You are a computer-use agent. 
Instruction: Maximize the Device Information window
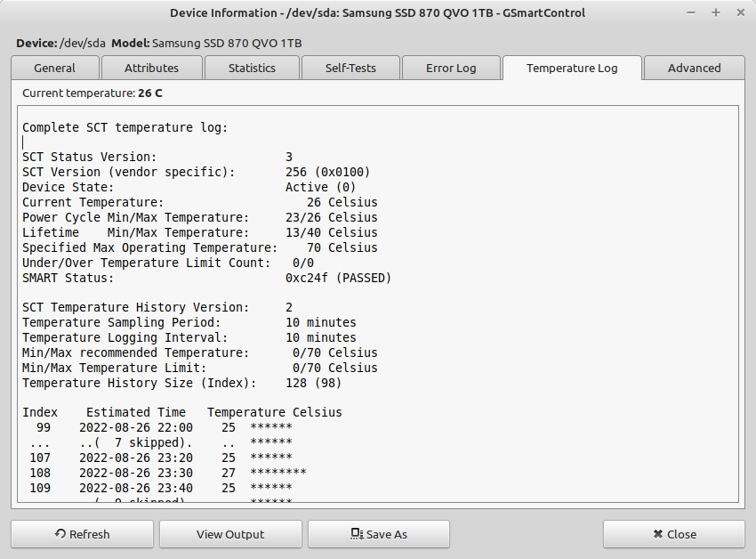[x=716, y=12]
